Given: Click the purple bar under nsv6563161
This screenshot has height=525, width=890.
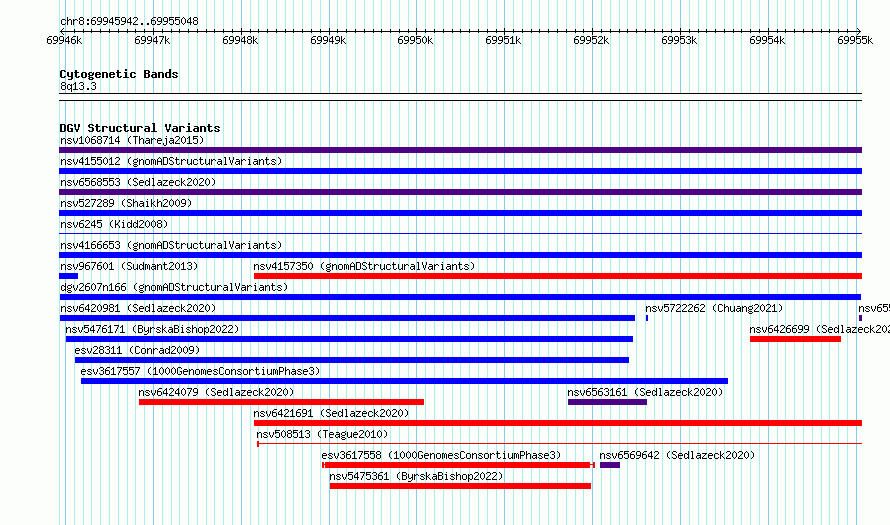Looking at the screenshot, I should coord(607,402).
